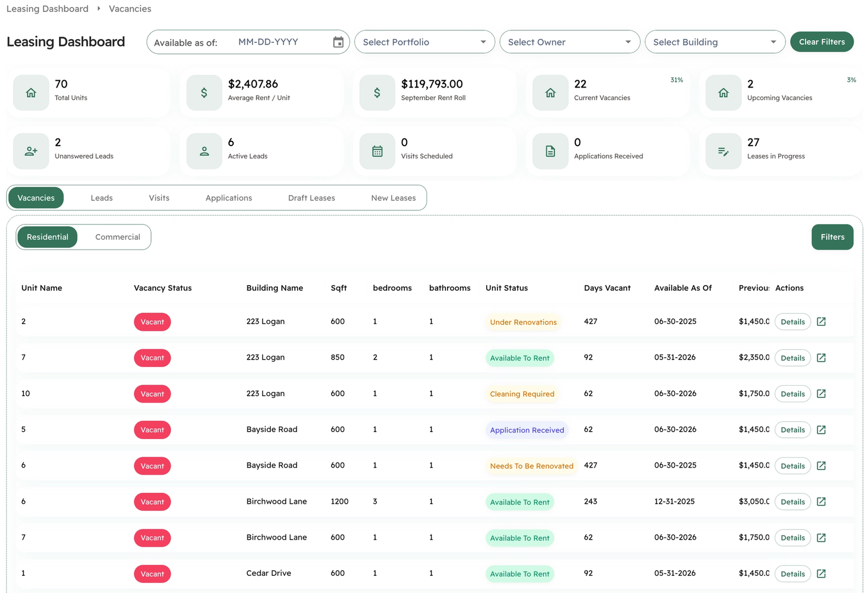
Task: Sort by Vacancy Status column header
Action: pos(163,288)
